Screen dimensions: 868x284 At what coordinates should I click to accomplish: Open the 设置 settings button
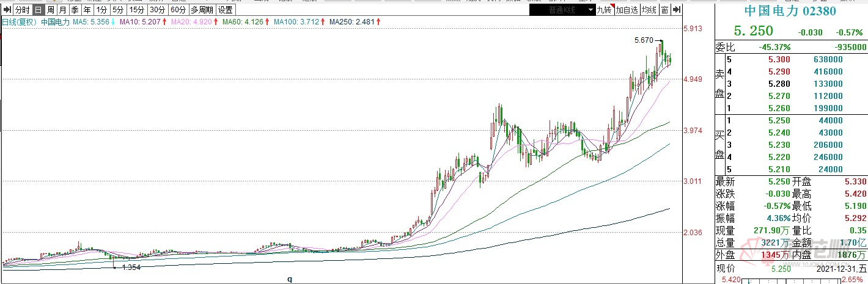(x=226, y=10)
